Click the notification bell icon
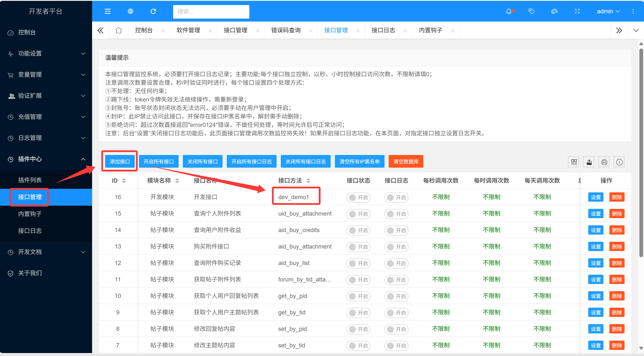Image resolution: width=644 pixels, height=356 pixels. 509,11
